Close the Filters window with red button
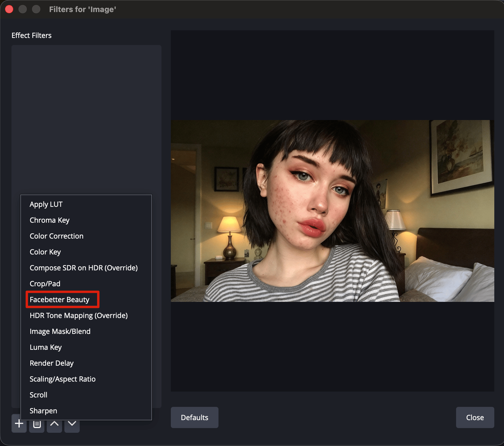 pyautogui.click(x=9, y=9)
